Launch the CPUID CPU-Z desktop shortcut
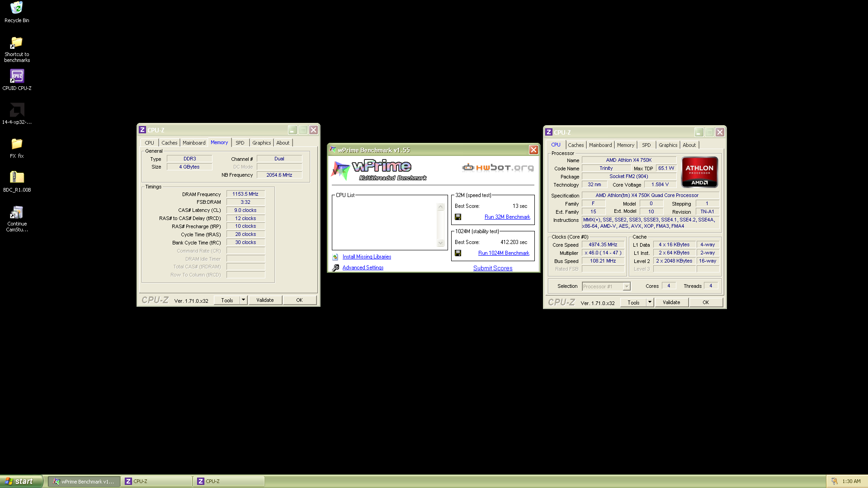The height and width of the screenshot is (488, 868). pyautogui.click(x=17, y=76)
